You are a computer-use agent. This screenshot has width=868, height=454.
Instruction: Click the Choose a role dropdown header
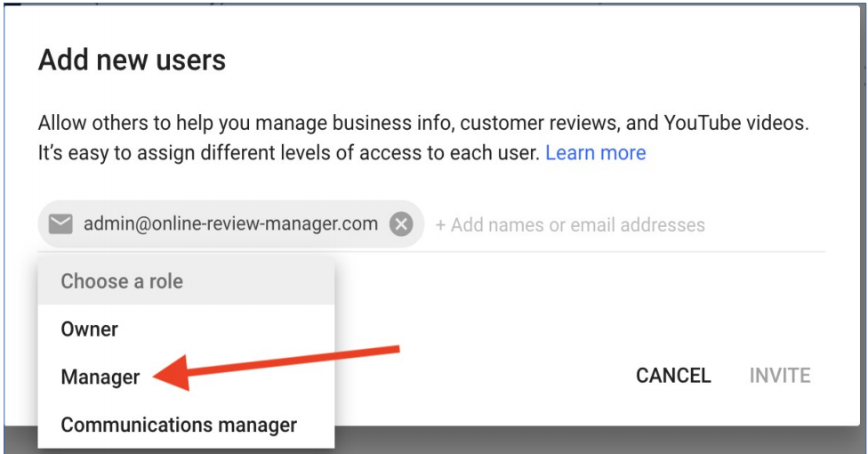coord(122,281)
